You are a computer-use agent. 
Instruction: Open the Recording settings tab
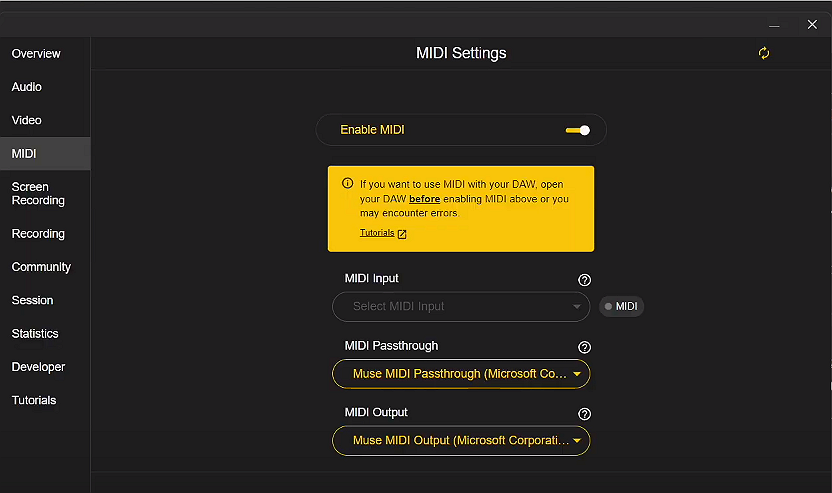point(38,234)
